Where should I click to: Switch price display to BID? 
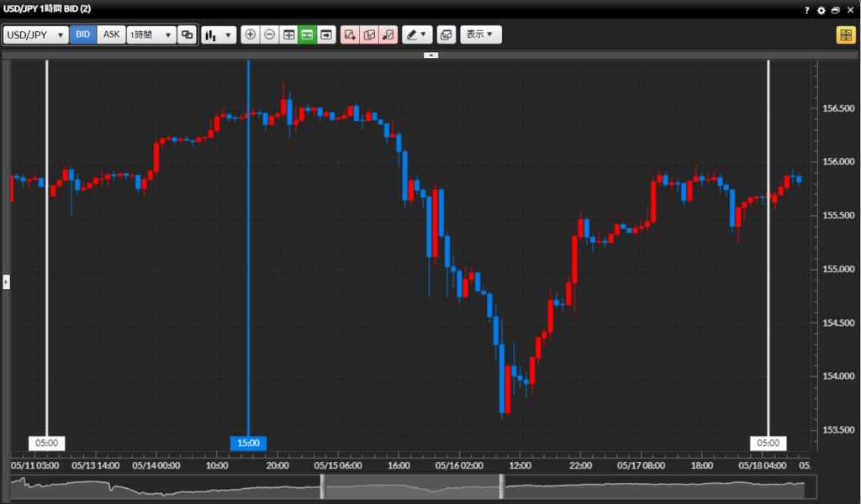coord(83,35)
